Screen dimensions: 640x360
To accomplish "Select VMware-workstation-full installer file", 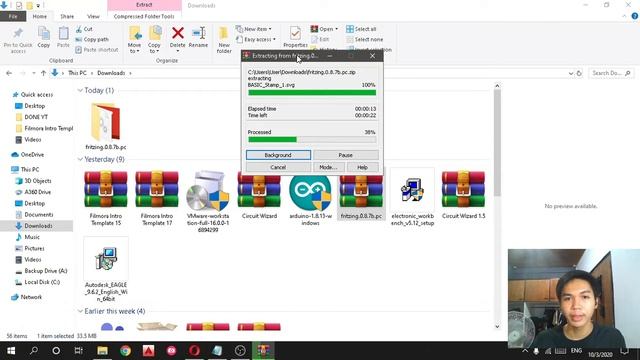I will click(208, 202).
